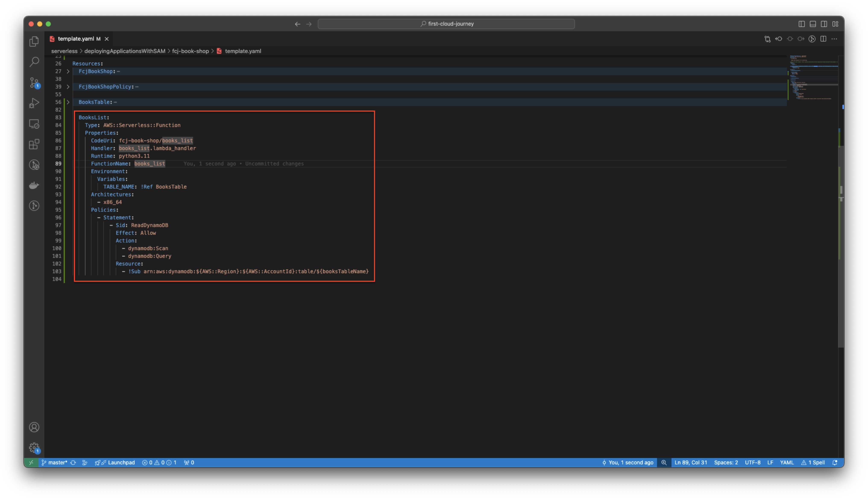
Task: Open the graph icon in status bar
Action: [85, 463]
